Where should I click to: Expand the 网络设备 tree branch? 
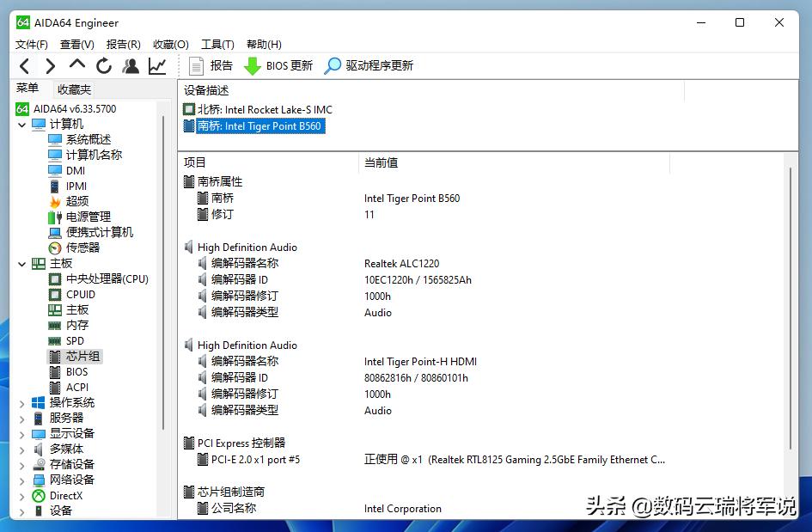(x=21, y=480)
